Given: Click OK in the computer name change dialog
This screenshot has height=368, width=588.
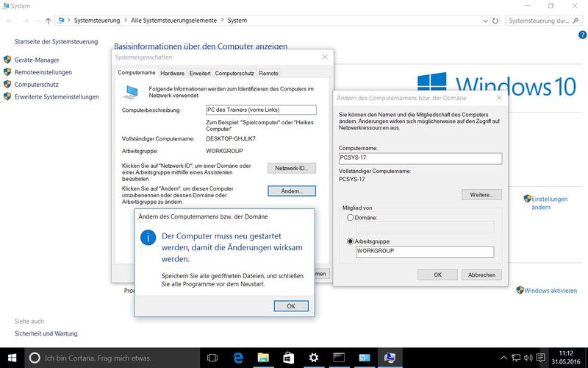Looking at the screenshot, I should click(437, 275).
